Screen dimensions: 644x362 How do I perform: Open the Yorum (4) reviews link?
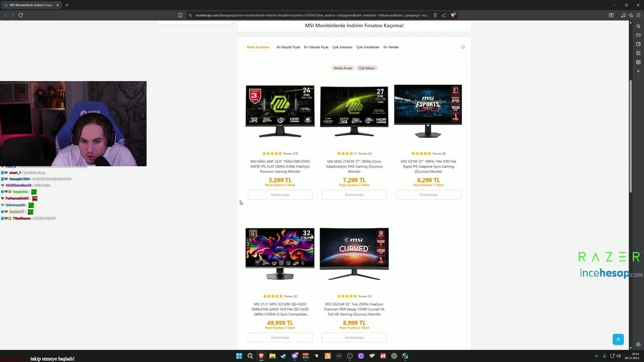point(365,153)
